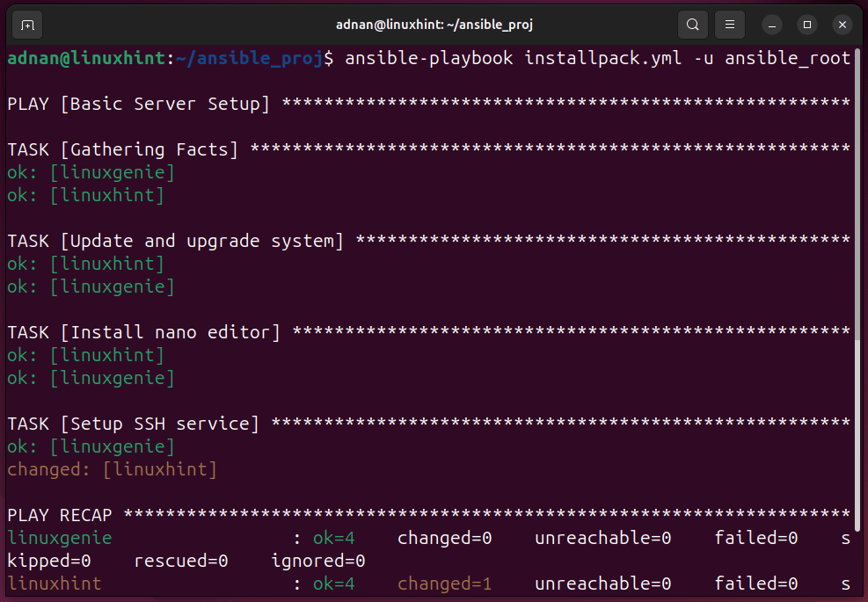
Task: Maximize the terminal window
Action: [x=807, y=25]
